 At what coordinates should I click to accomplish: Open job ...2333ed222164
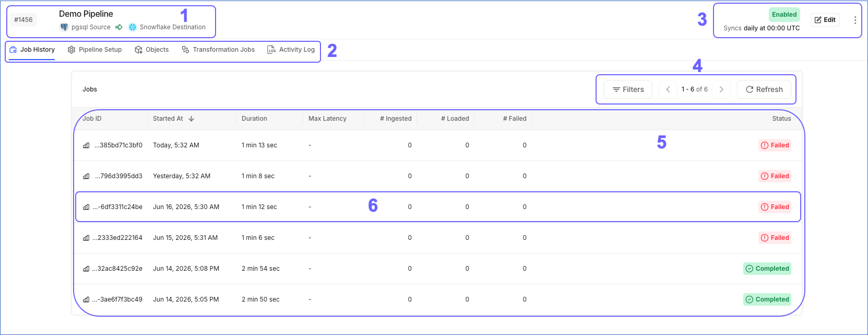[117, 238]
